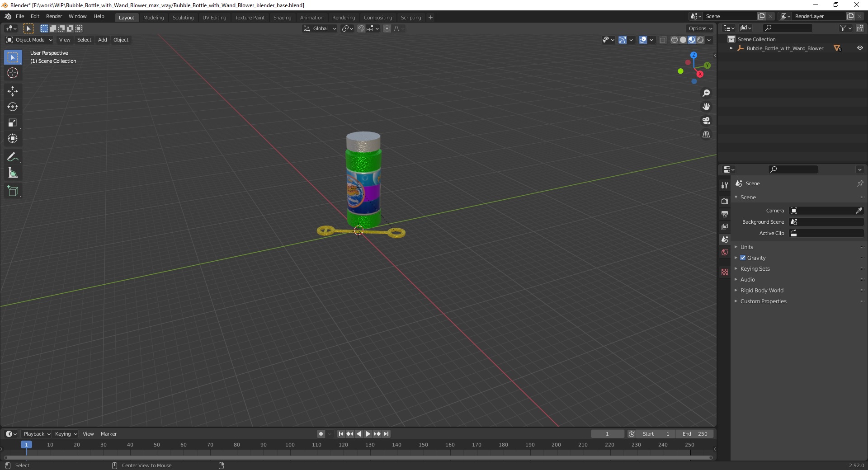Toggle the camera view icon
This screenshot has width=868, height=470.
(x=706, y=121)
